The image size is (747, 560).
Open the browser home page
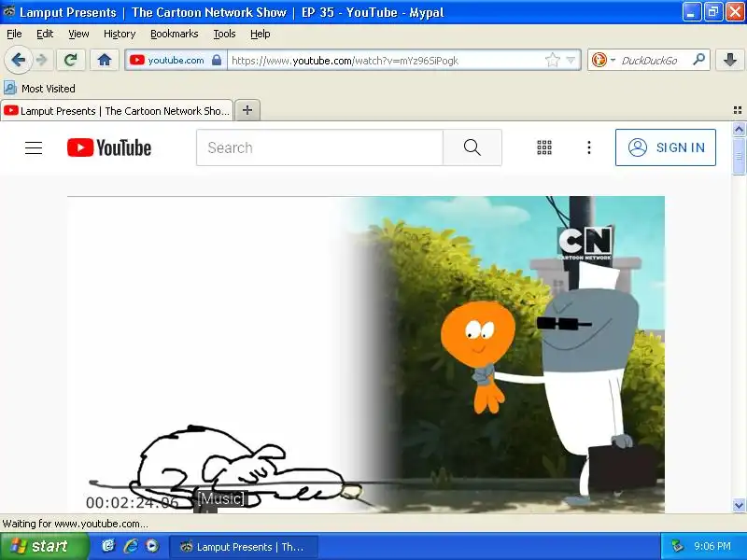pyautogui.click(x=105, y=60)
